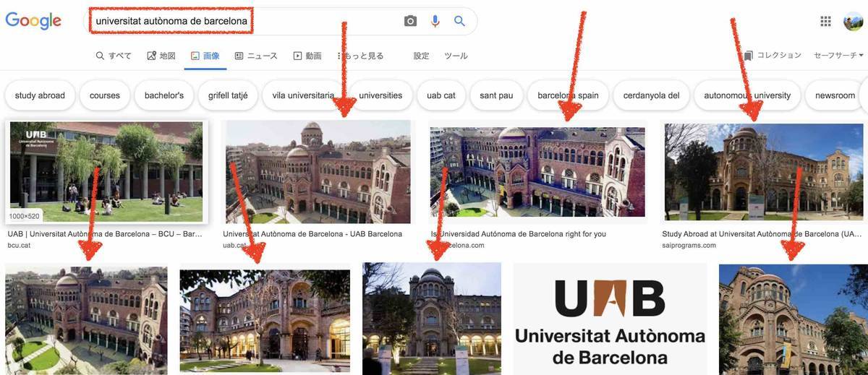
Task: Open the Google apps grid
Action: (x=825, y=21)
